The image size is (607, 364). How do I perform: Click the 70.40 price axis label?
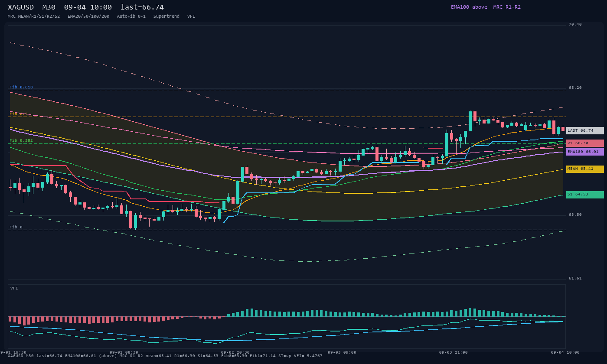[x=575, y=24]
